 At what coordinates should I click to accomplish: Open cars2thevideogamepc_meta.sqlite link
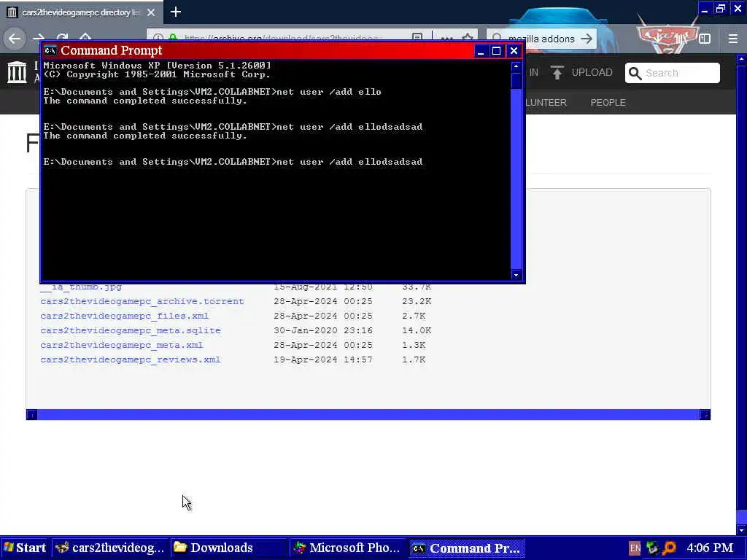[131, 330]
